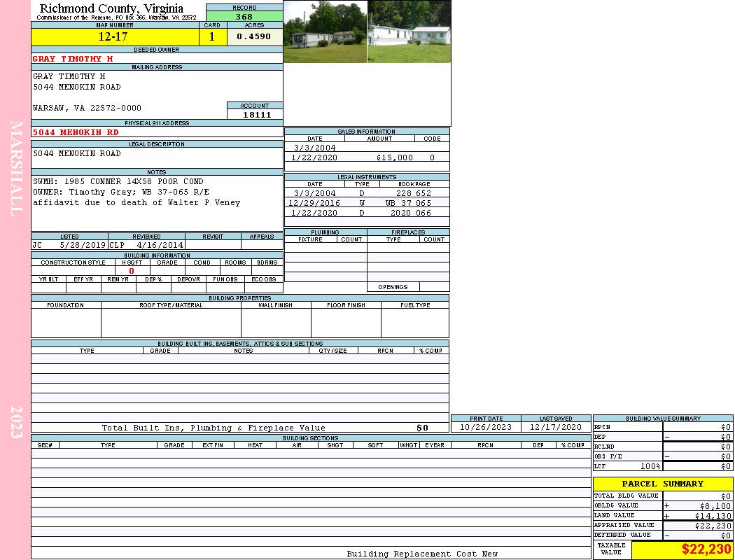Image resolution: width=735 pixels, height=560 pixels.
Task: Click the MARSHALL label on the pink sidebar
Action: pyautogui.click(x=16, y=168)
